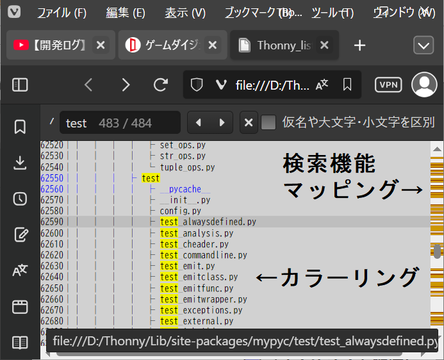Viewport: 444px width, 360px height.
Task: Jump to next search match
Action: click(222, 123)
